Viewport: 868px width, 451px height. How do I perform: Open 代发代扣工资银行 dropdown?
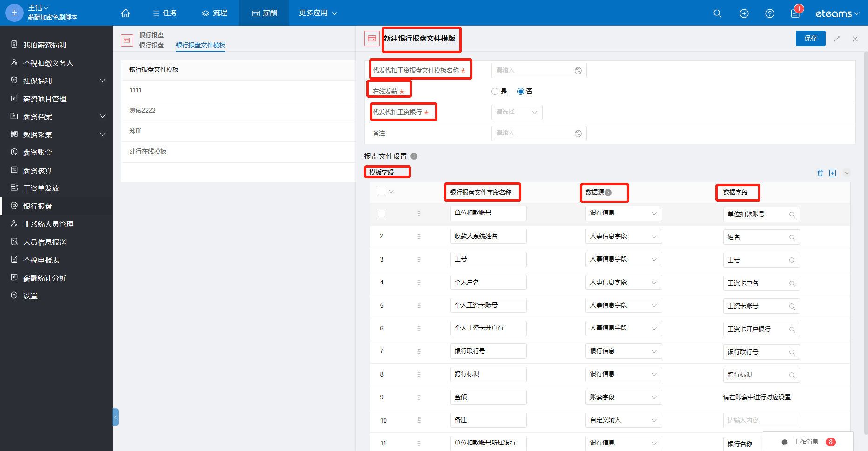(x=517, y=112)
